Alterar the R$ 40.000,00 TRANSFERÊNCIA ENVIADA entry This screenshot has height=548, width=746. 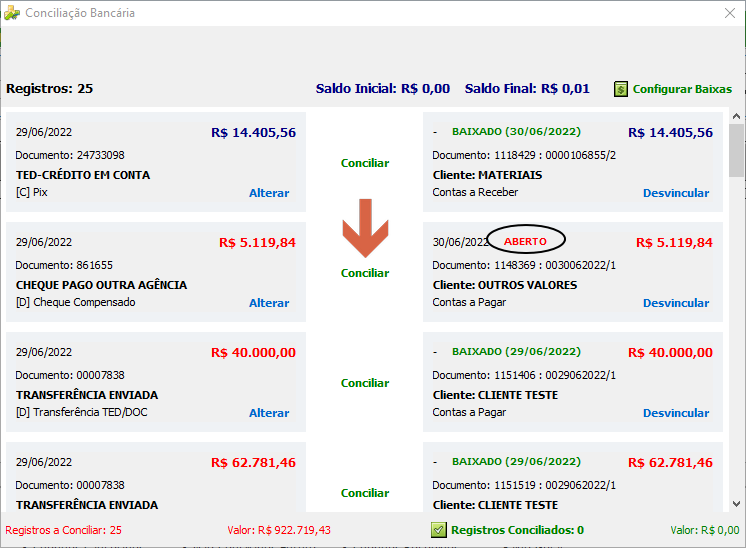(x=269, y=413)
